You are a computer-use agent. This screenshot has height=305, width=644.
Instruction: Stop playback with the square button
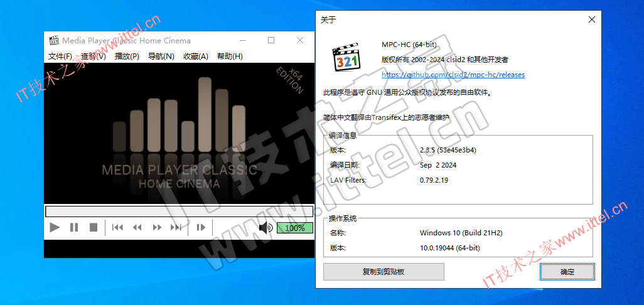94,227
